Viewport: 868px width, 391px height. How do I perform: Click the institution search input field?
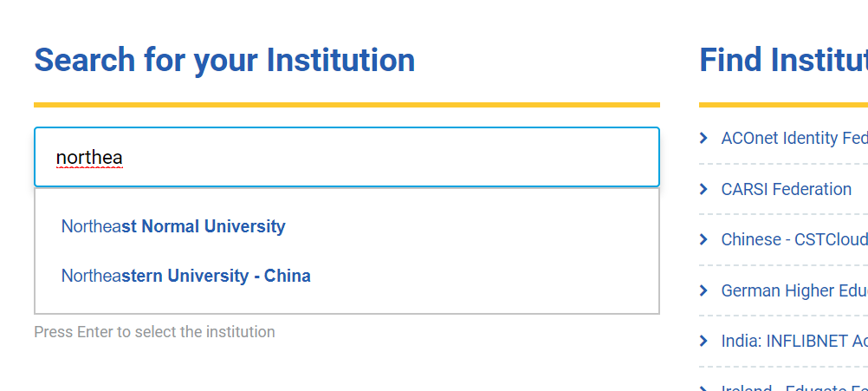click(x=347, y=158)
